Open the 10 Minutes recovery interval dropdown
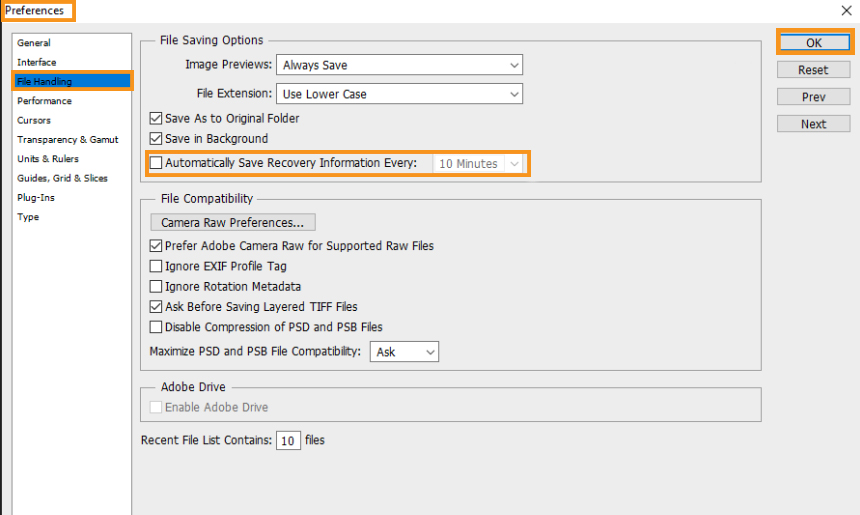Image resolution: width=860 pixels, height=515 pixels. (x=477, y=163)
